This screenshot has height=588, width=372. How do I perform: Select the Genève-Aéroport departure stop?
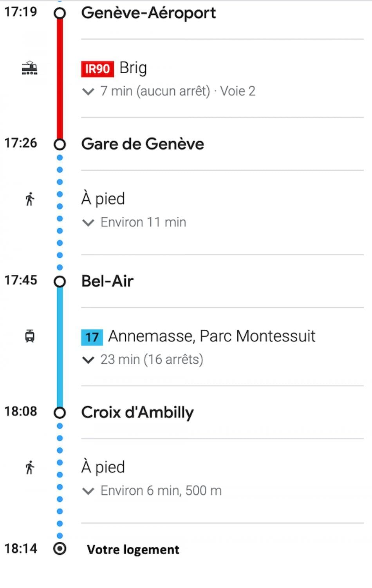tap(148, 13)
